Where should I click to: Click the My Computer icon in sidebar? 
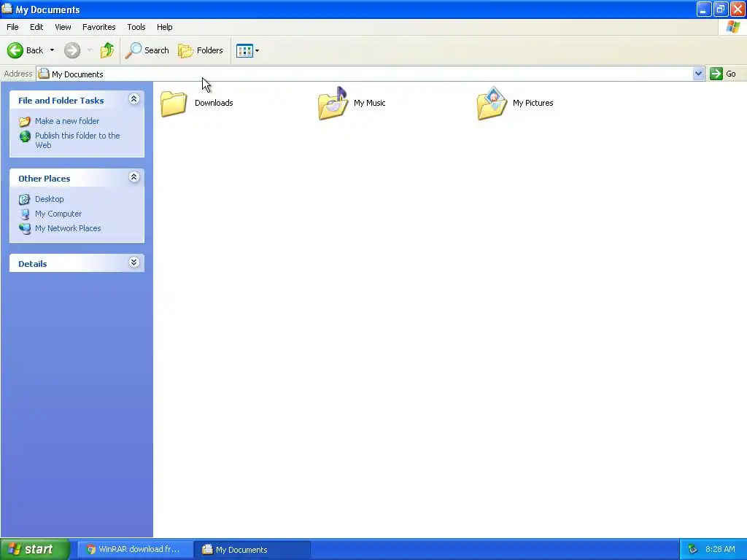pos(25,214)
